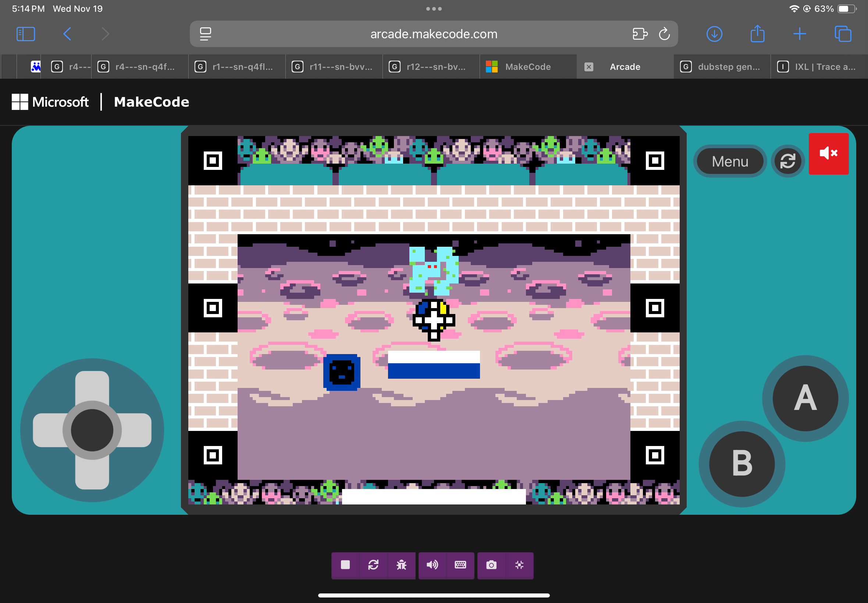Show the Safari sidebar
The height and width of the screenshot is (603, 868).
(26, 34)
